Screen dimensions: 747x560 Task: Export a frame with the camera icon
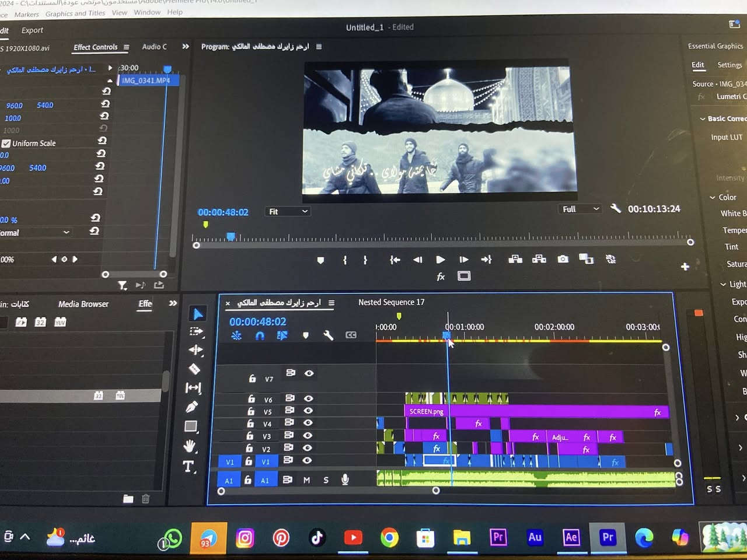pos(563,259)
